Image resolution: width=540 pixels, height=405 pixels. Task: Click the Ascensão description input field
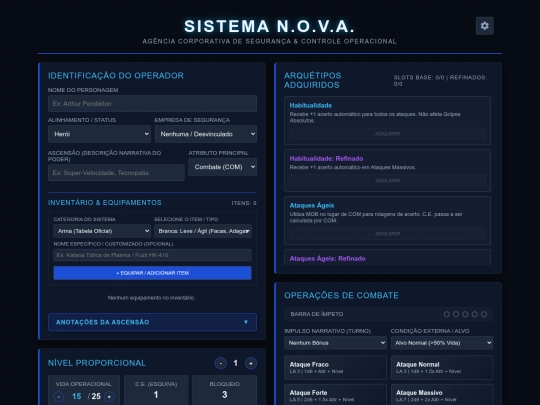pos(116,173)
